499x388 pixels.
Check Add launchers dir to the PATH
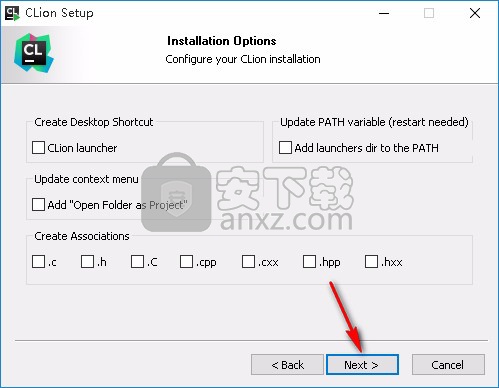coord(285,148)
